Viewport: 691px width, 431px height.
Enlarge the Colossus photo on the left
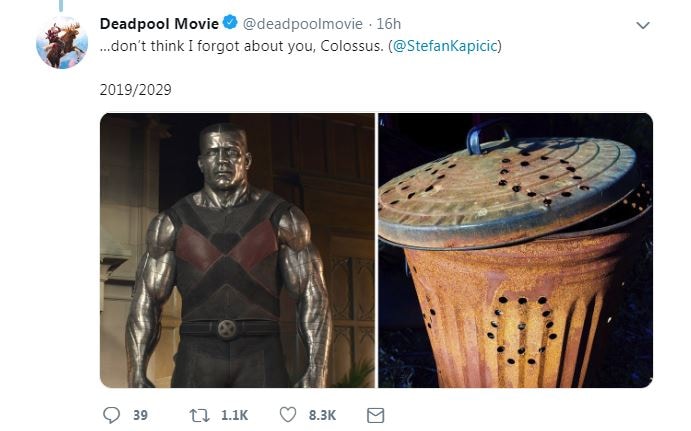[x=237, y=250]
